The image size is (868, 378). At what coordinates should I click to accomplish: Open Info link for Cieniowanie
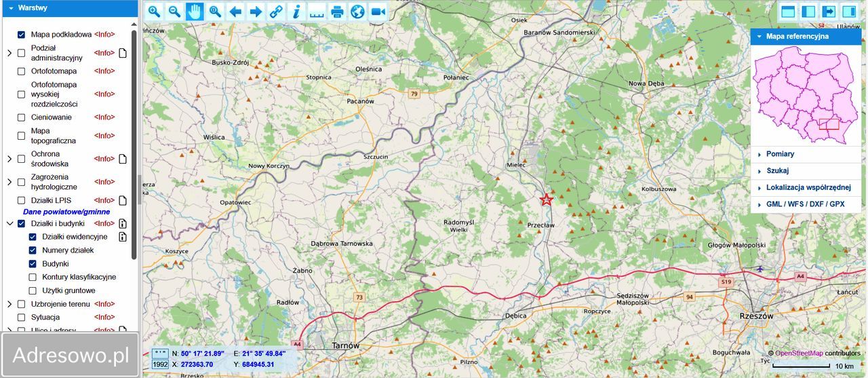(104, 117)
